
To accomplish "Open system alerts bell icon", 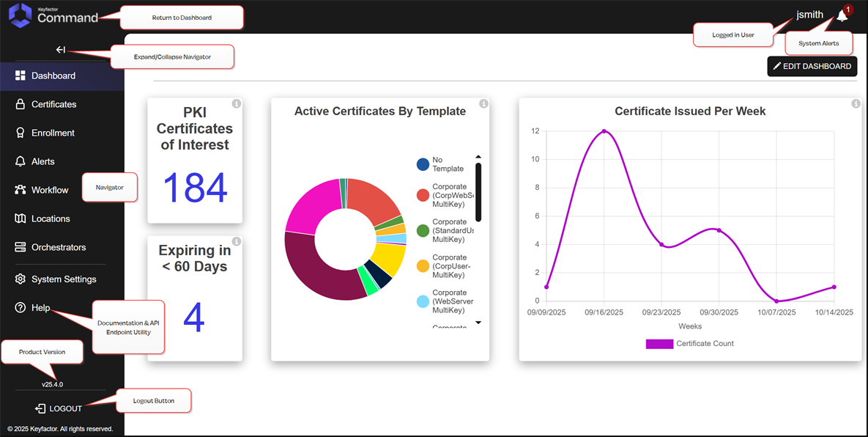I will (842, 16).
